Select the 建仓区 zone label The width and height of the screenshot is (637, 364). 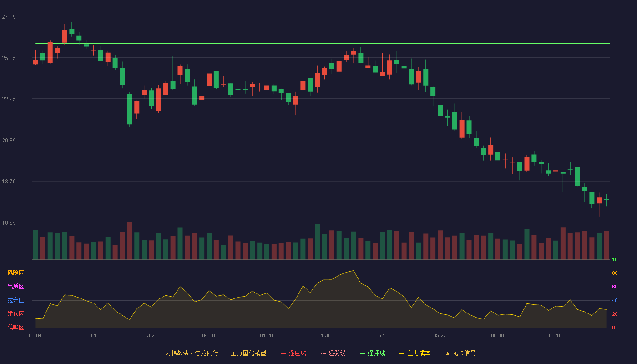click(x=15, y=314)
